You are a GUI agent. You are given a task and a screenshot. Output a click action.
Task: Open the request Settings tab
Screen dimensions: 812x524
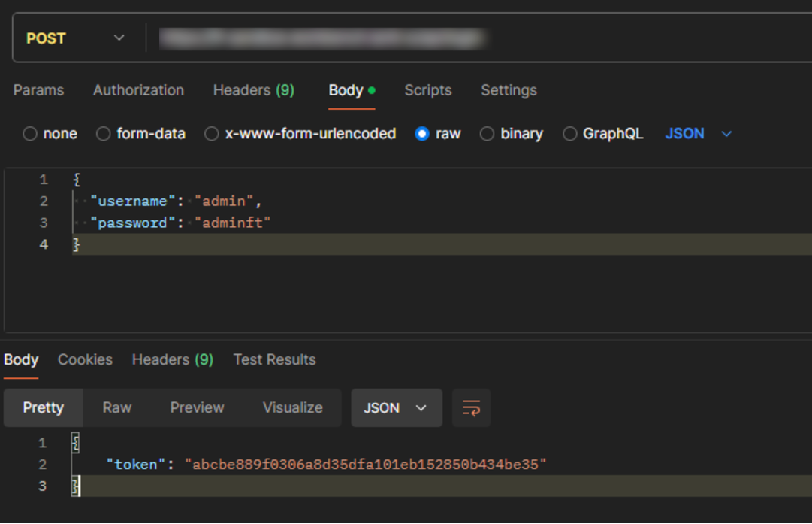point(509,90)
